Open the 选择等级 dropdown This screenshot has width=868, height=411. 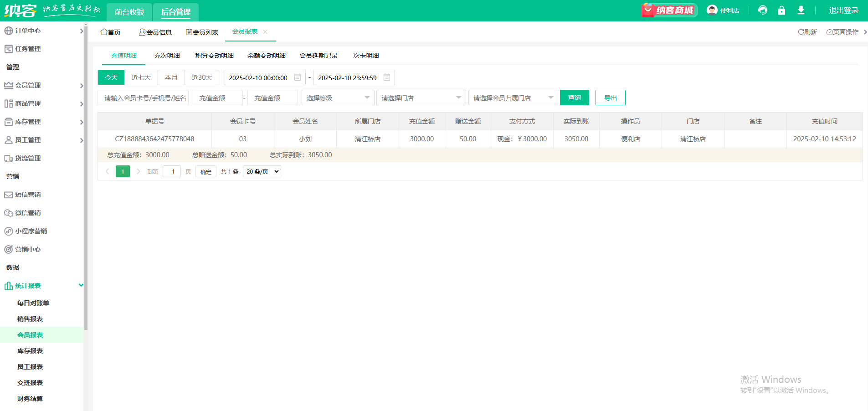[338, 98]
